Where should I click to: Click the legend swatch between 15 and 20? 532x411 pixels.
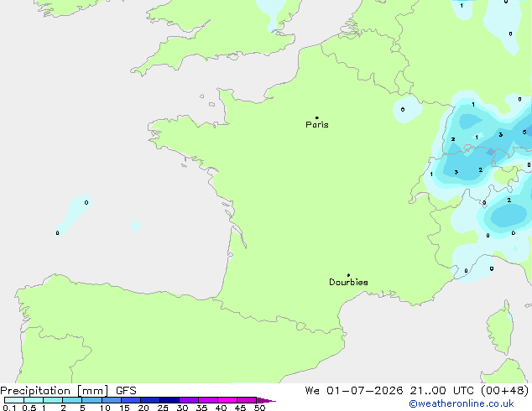pyautogui.click(x=131, y=400)
